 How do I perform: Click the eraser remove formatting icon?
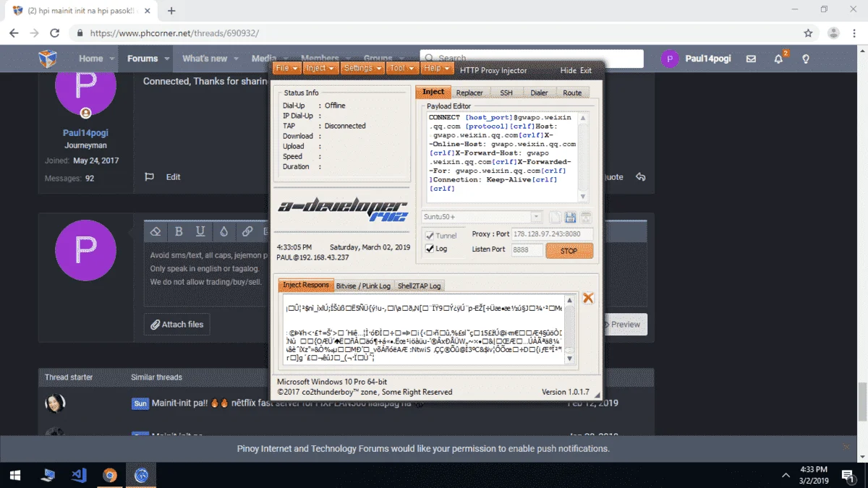(155, 231)
